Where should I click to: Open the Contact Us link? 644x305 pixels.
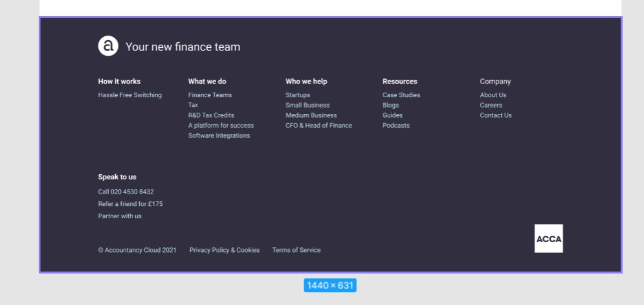(x=496, y=115)
